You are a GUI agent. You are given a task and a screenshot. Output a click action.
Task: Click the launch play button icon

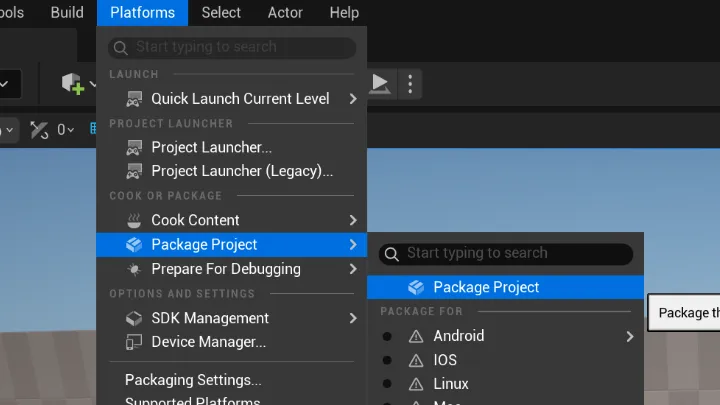(x=379, y=84)
